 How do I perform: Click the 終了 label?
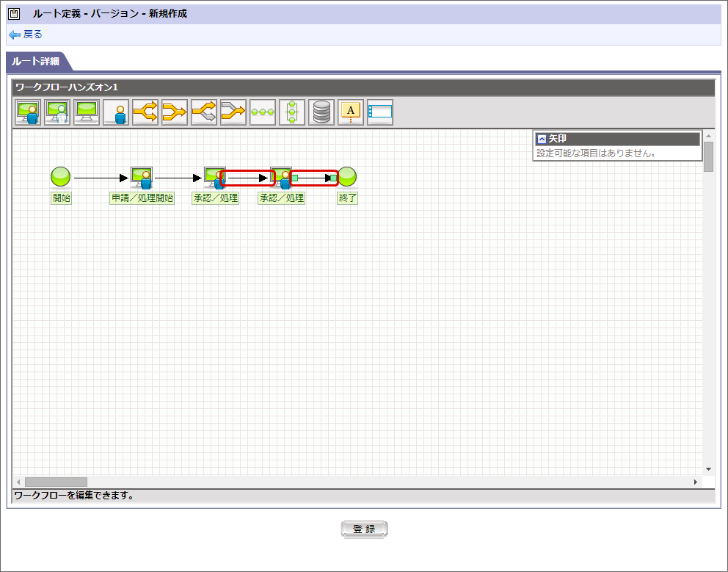pyautogui.click(x=347, y=198)
